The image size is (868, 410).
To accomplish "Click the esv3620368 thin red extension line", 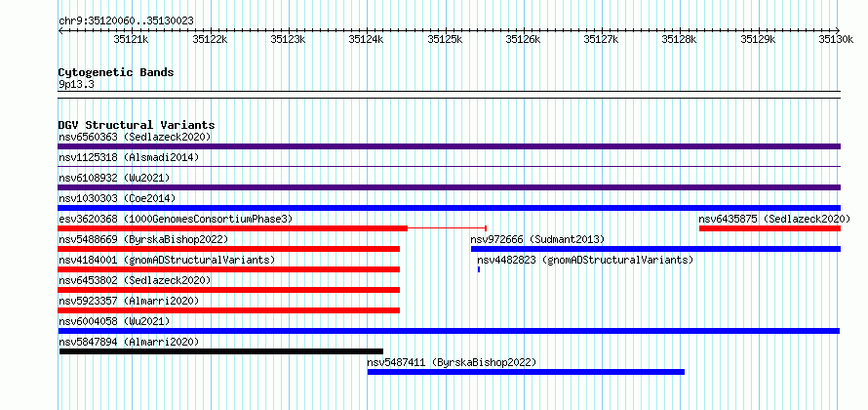I will point(447,228).
